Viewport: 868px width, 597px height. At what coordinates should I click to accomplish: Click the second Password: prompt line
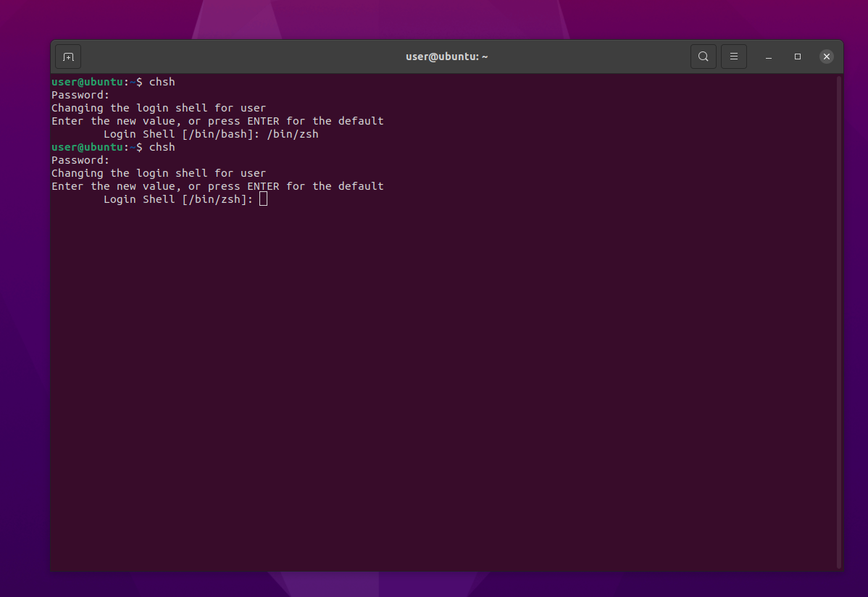click(x=80, y=160)
